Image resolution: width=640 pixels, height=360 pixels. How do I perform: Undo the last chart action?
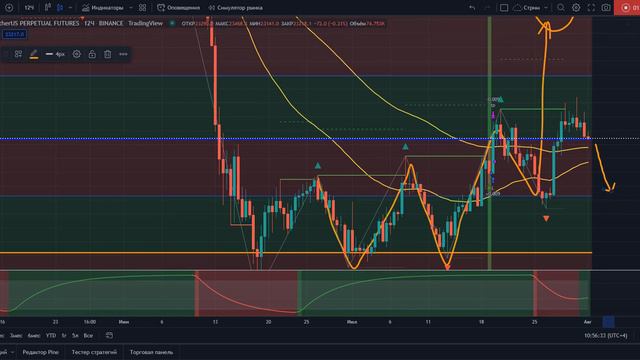click(472, 7)
